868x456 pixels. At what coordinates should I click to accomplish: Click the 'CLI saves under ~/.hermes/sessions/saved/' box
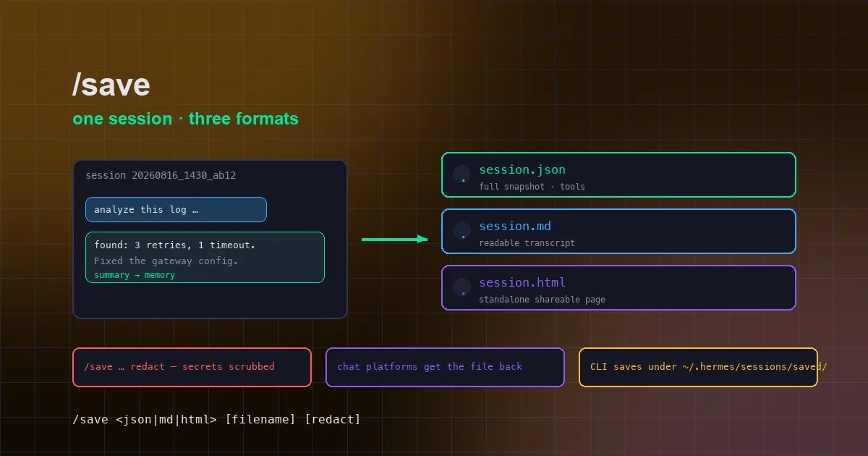click(x=698, y=367)
